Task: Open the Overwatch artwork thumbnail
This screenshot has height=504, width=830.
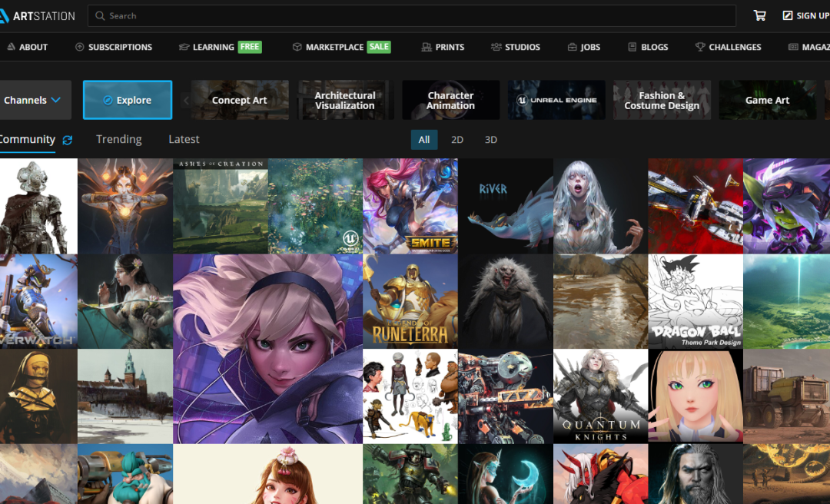Action: (38, 301)
